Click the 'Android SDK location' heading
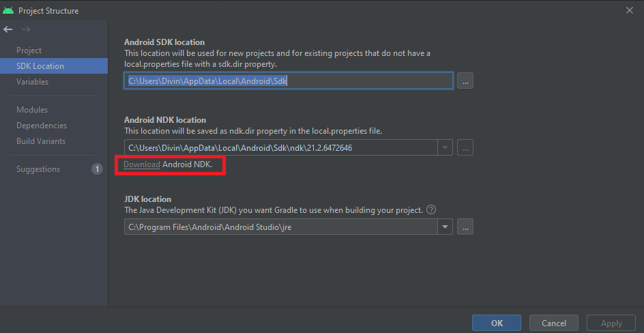 point(164,42)
